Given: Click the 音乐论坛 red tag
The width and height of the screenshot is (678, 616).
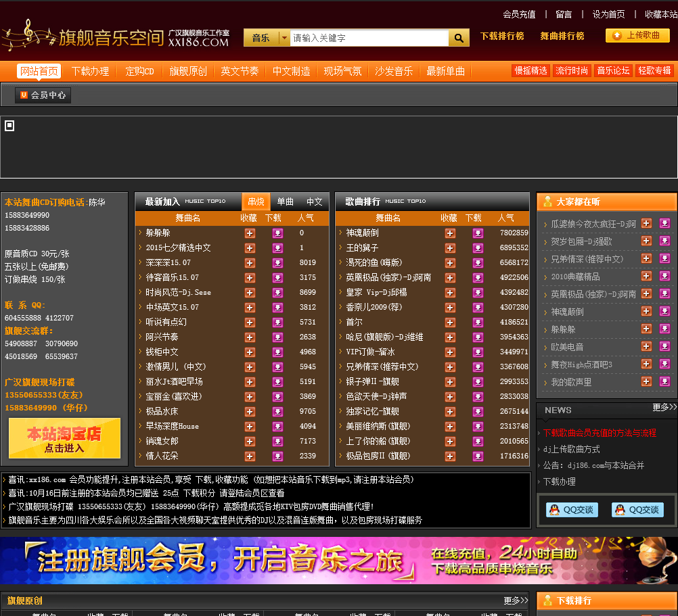Looking at the screenshot, I should tap(613, 71).
